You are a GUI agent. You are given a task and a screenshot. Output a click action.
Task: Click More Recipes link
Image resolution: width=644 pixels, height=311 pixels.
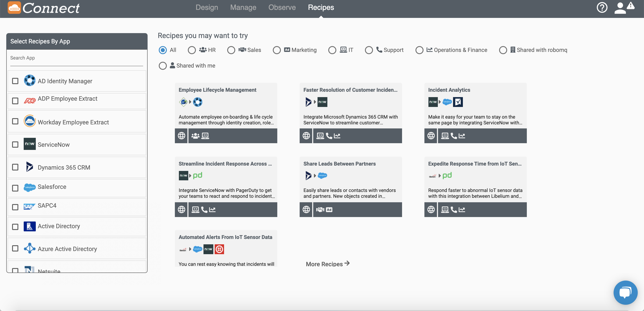(328, 264)
